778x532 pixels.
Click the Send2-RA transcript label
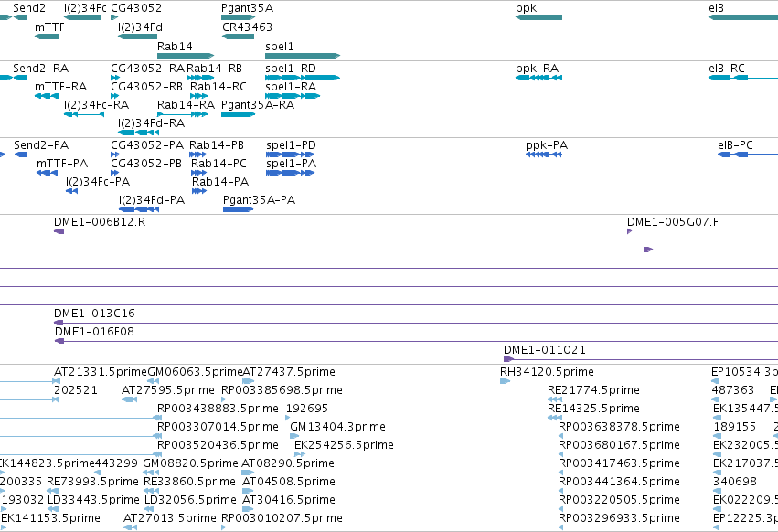41,69
